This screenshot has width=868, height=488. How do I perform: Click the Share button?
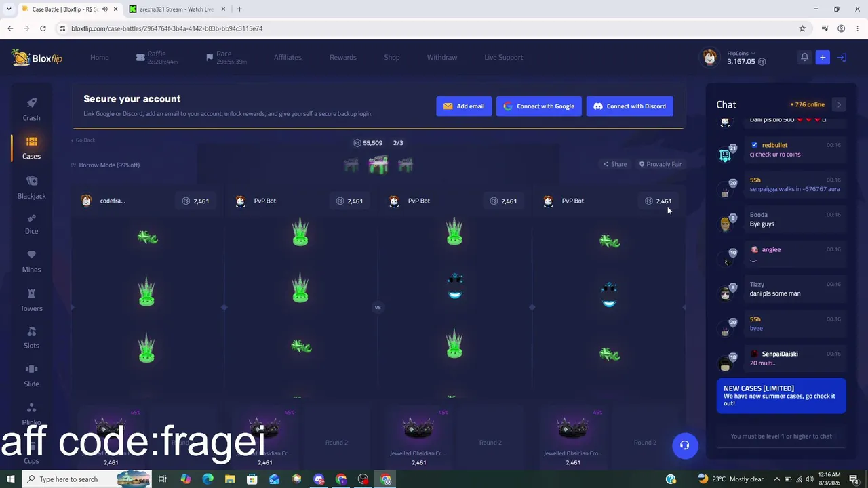coord(615,164)
